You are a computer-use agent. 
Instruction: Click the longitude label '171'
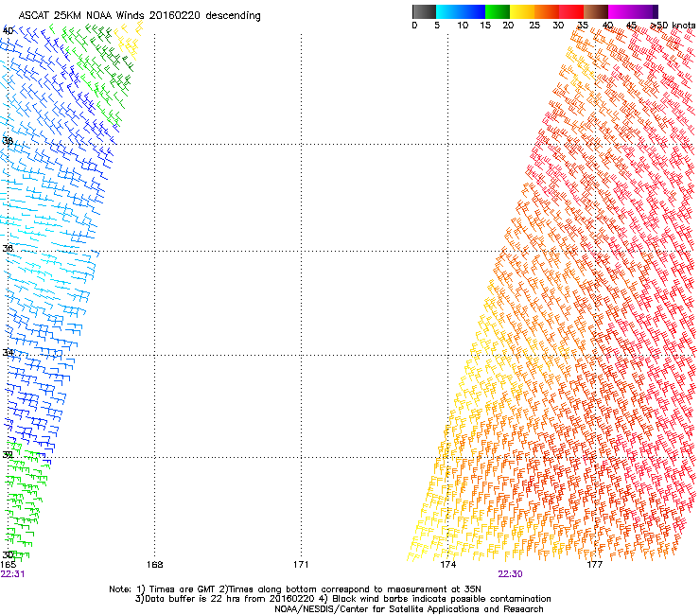[x=301, y=565]
